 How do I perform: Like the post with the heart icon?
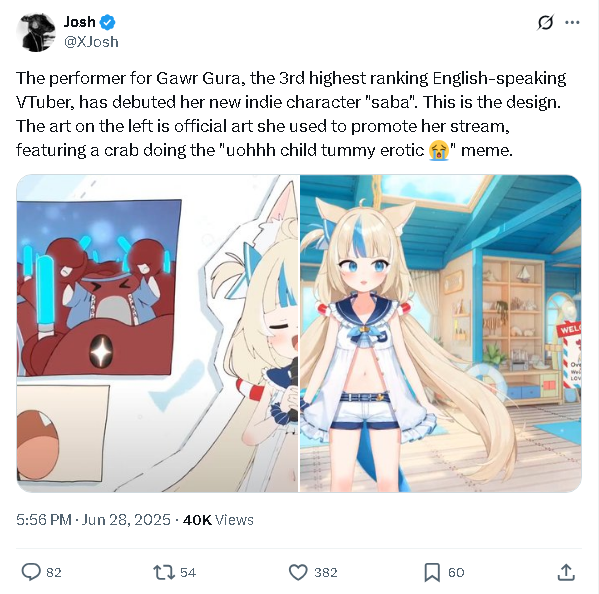point(298,572)
